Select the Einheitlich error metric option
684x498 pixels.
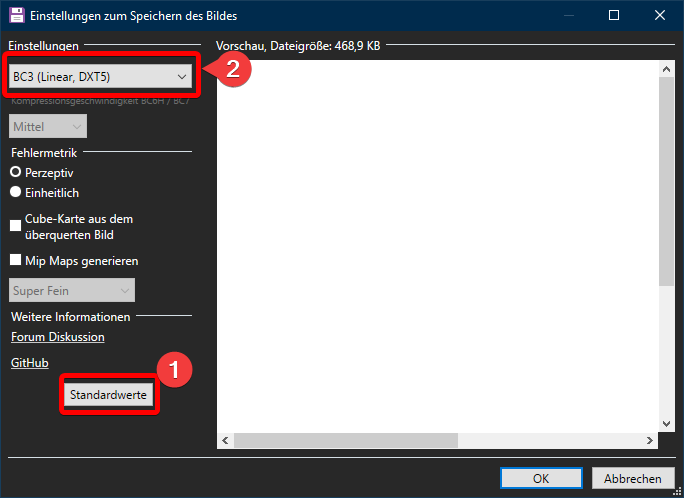click(16, 192)
